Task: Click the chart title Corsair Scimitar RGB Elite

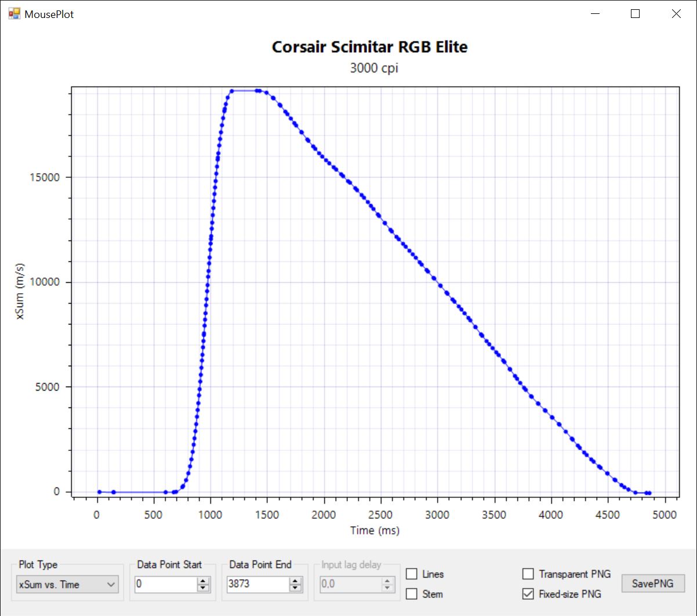Action: click(x=370, y=47)
